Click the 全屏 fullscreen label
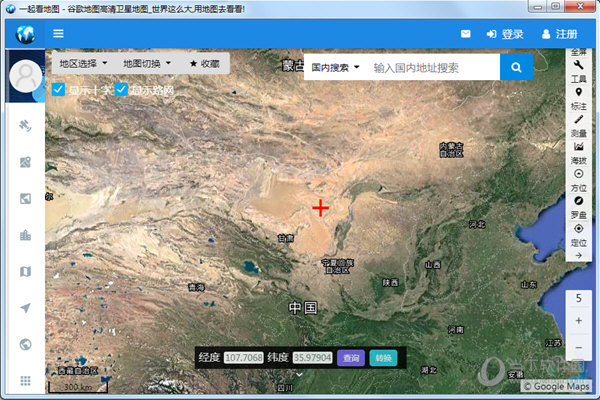600x400 pixels. tap(579, 52)
